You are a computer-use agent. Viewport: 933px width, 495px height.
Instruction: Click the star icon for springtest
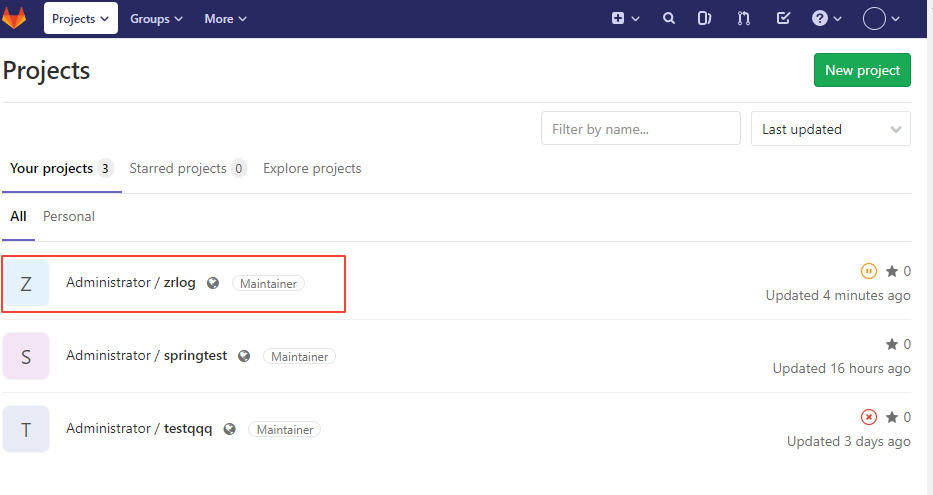(892, 344)
